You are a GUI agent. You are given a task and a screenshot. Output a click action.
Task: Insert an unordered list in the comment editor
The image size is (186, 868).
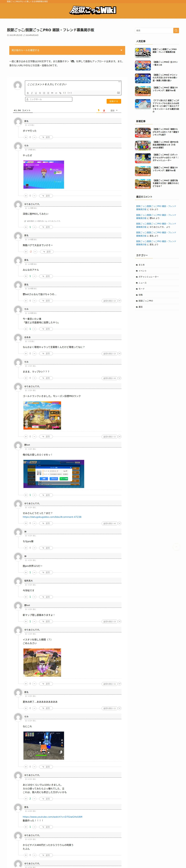coord(48,93)
